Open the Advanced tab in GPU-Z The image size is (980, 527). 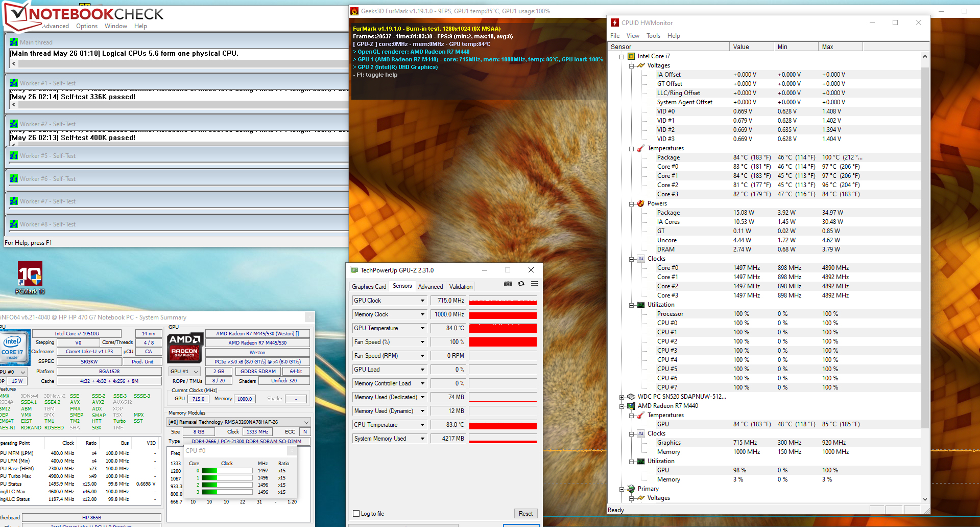(x=431, y=287)
